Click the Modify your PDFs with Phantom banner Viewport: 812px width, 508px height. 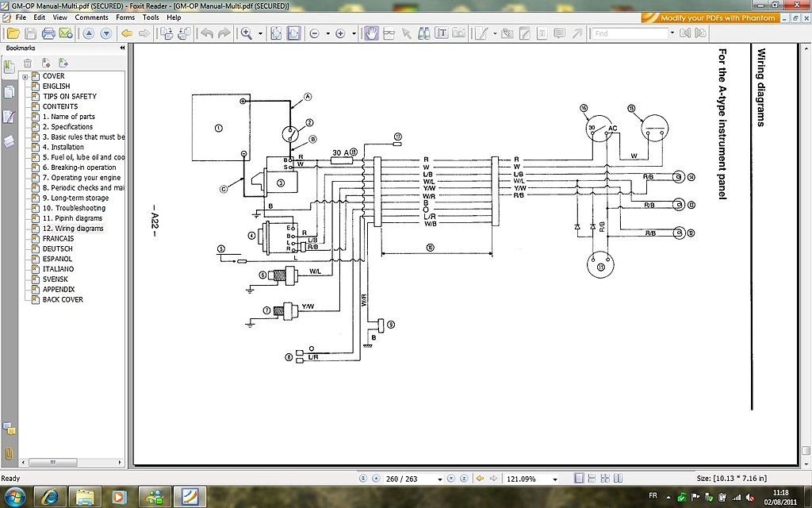711,17
